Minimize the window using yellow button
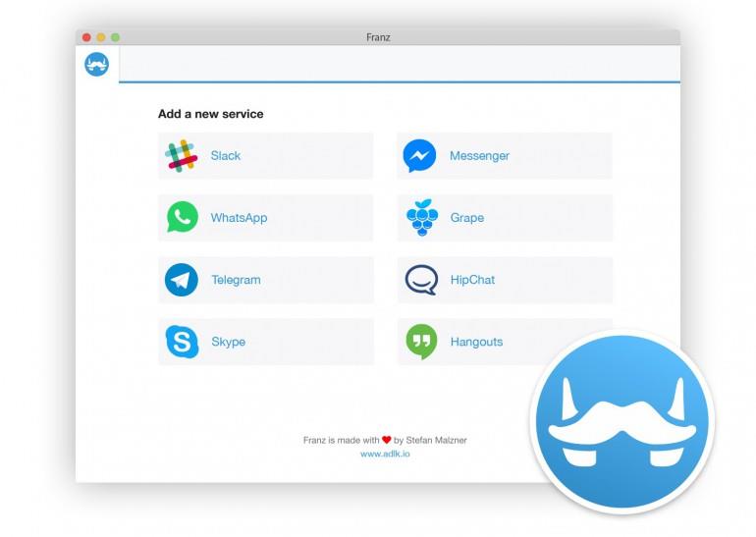This screenshot has height=537, width=756. 100,37
